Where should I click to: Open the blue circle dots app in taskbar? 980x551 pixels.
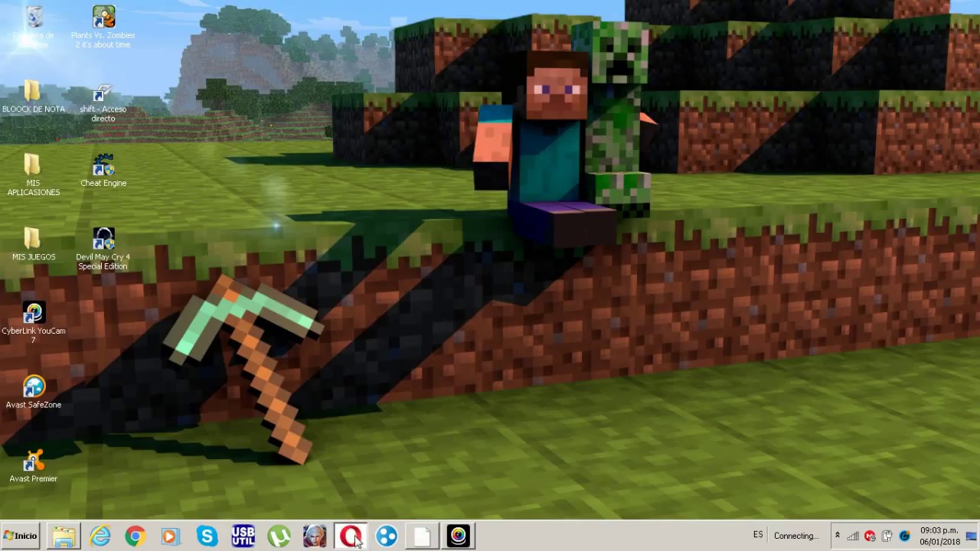click(x=387, y=536)
